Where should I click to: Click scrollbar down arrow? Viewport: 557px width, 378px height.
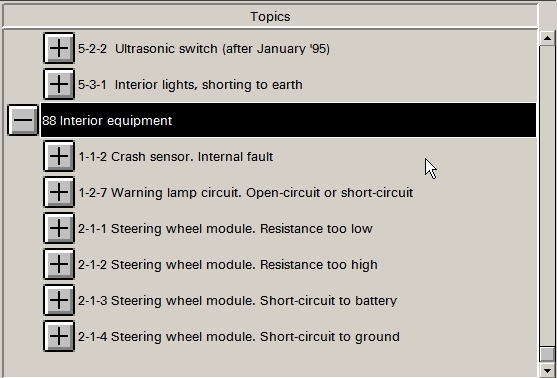[x=547, y=371]
